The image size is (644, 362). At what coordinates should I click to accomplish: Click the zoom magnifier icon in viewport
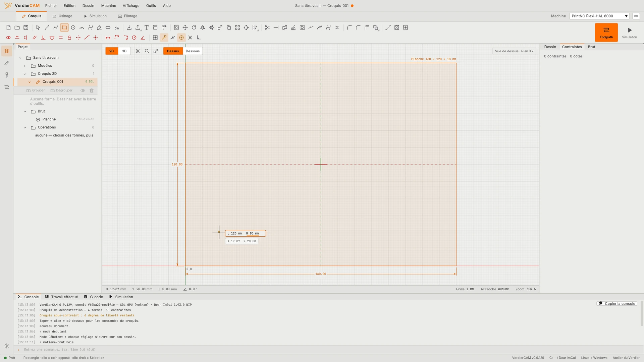coord(147,51)
